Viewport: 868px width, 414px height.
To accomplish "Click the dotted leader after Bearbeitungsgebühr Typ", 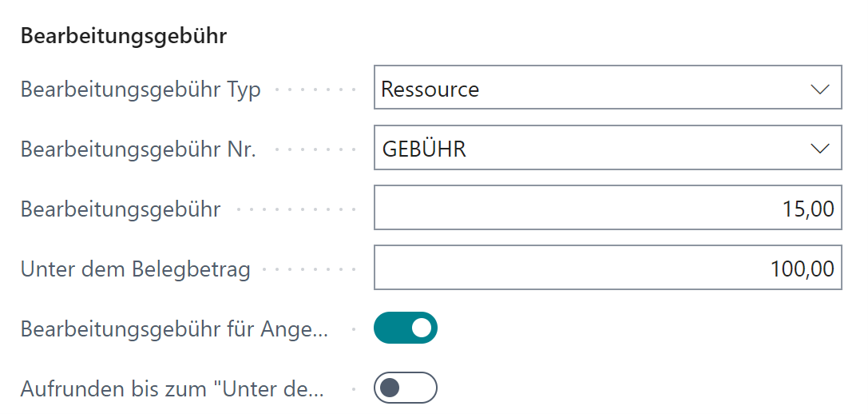I will coord(315,90).
